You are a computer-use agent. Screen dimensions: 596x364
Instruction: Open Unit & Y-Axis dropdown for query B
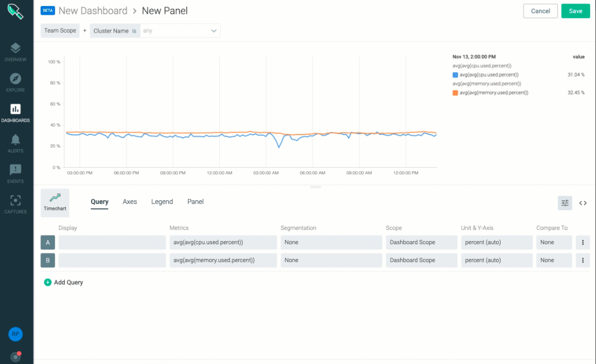click(497, 261)
